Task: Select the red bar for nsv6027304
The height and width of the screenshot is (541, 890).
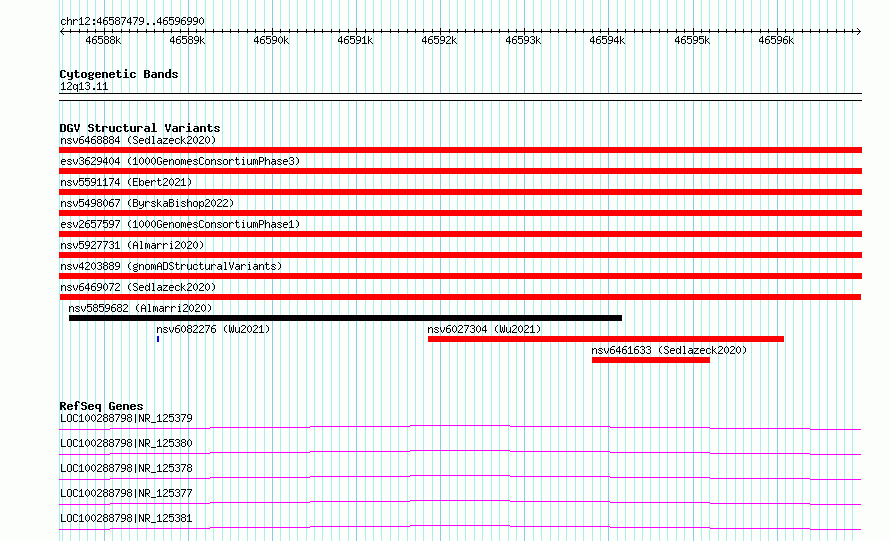Action: (x=606, y=339)
